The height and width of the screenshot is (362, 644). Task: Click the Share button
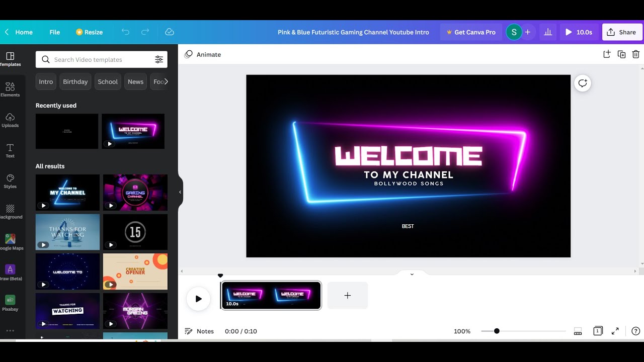[622, 32]
